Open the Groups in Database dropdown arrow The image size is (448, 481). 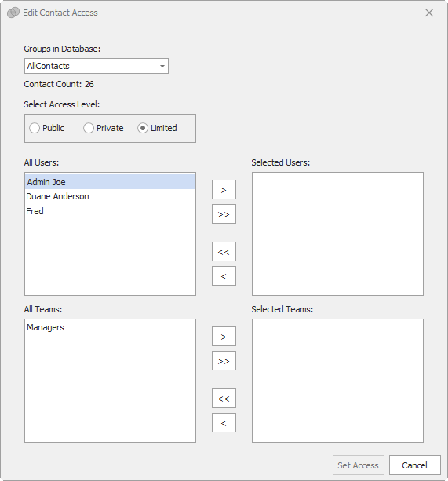(162, 66)
